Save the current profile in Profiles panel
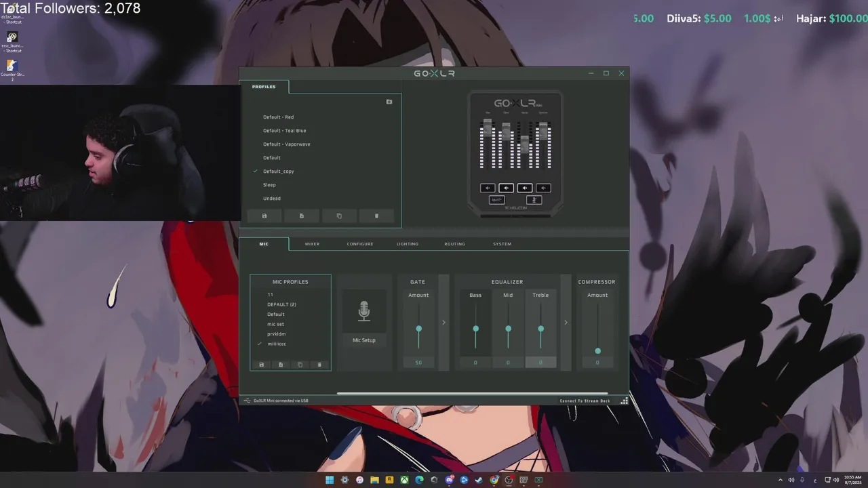 (264, 216)
